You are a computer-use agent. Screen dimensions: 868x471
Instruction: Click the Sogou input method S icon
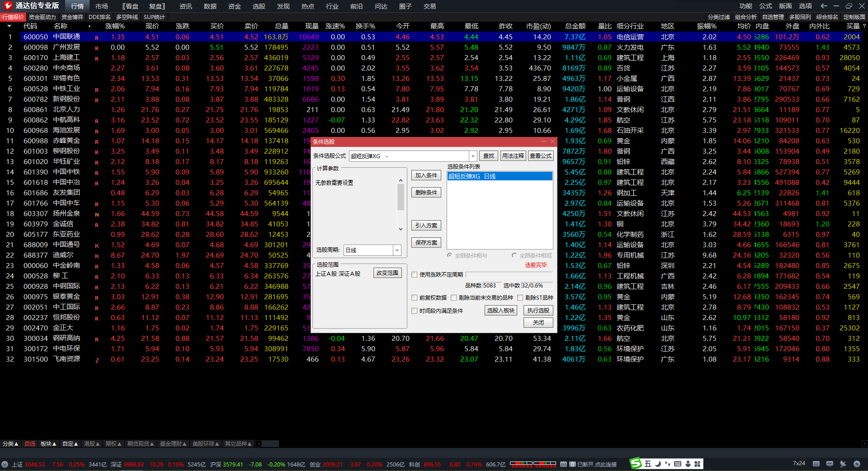coord(636,464)
